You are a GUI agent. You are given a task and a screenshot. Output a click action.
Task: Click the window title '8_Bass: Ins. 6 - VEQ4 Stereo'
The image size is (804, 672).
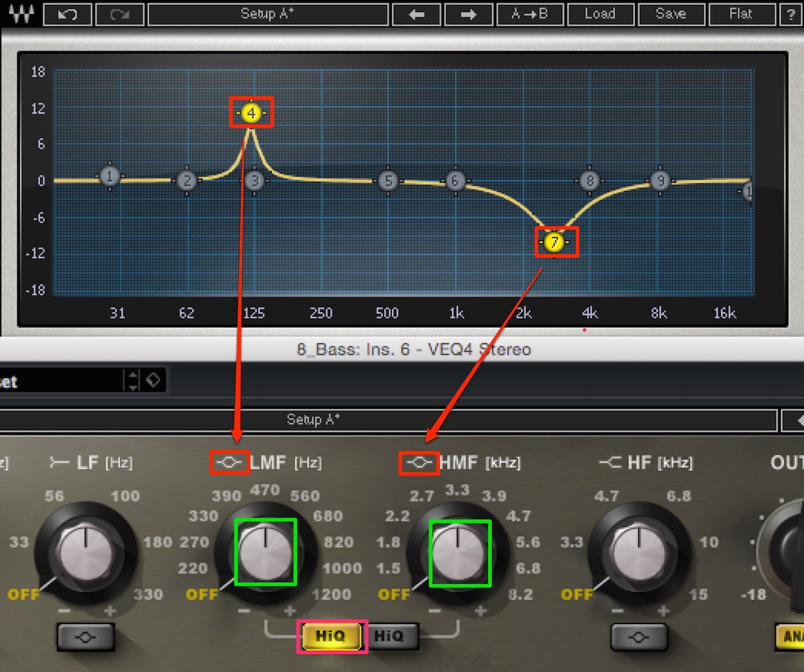413,350
